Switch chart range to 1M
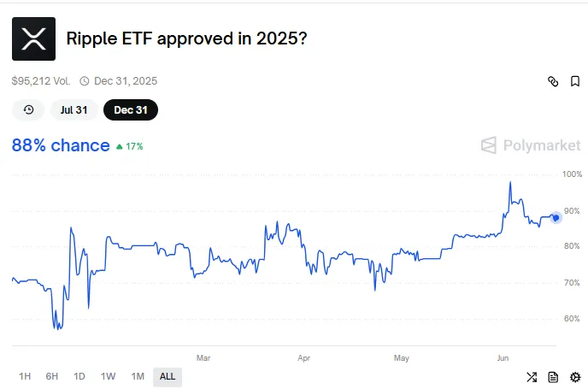Viewport: 588px width, 389px height. pos(137,376)
